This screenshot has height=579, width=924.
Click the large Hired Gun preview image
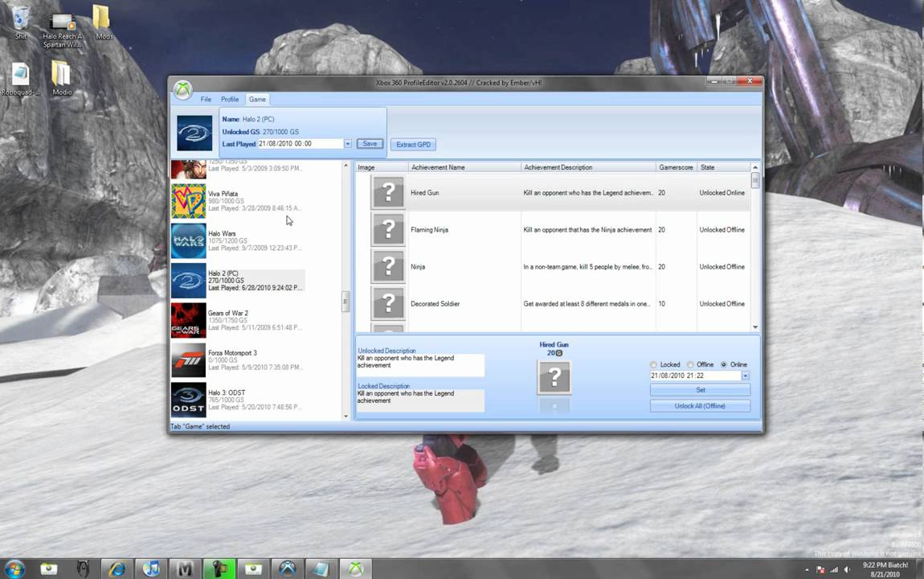(x=554, y=377)
